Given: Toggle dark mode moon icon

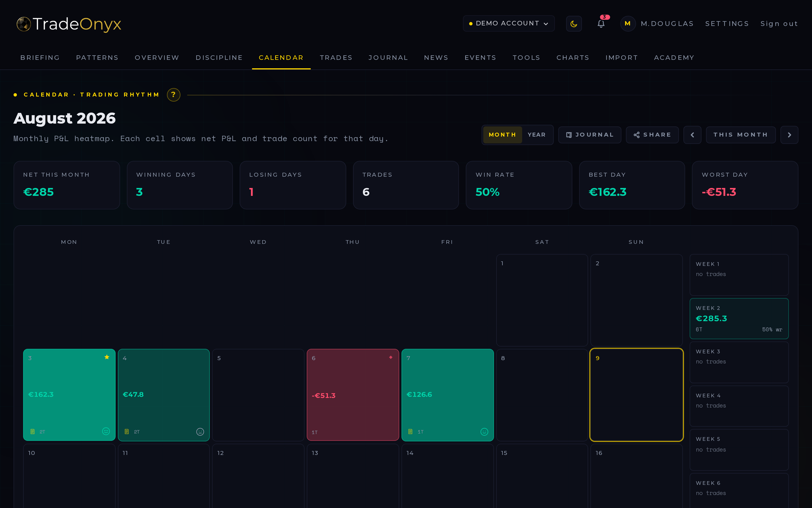Looking at the screenshot, I should click(574, 24).
